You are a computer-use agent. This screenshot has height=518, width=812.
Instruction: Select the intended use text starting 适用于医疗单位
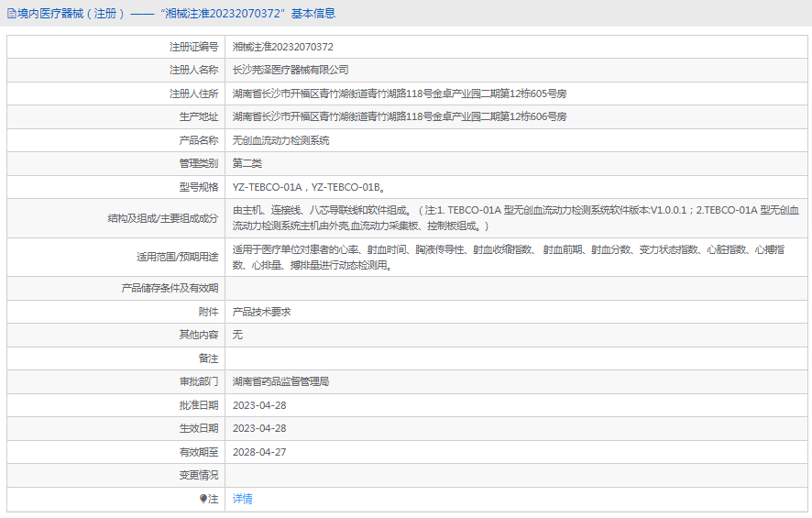508,258
